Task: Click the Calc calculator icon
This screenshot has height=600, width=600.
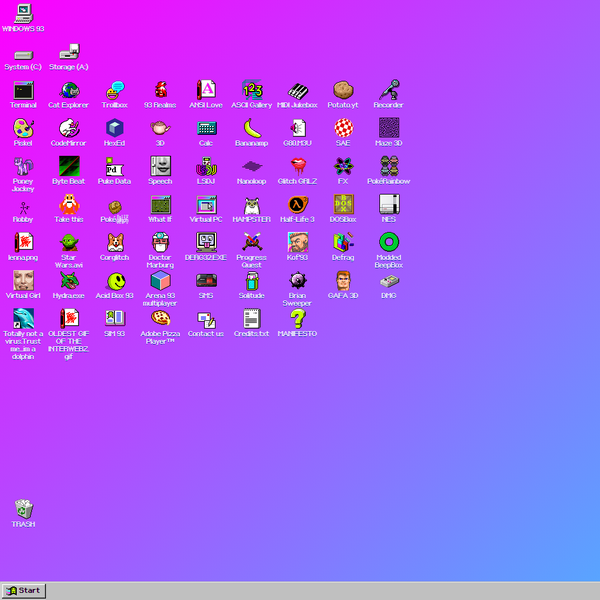Action: coord(206,128)
